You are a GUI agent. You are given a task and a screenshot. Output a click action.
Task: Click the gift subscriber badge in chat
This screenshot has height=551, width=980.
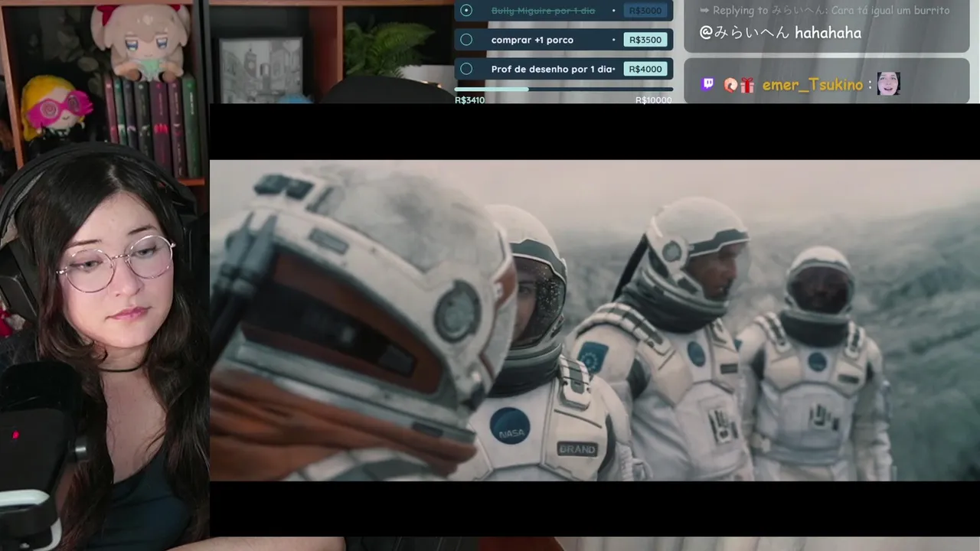click(x=747, y=85)
